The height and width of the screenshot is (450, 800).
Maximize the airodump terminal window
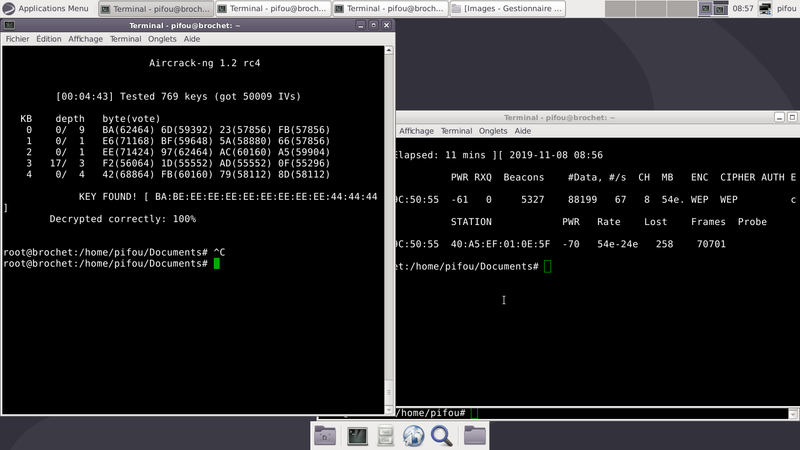click(x=792, y=117)
